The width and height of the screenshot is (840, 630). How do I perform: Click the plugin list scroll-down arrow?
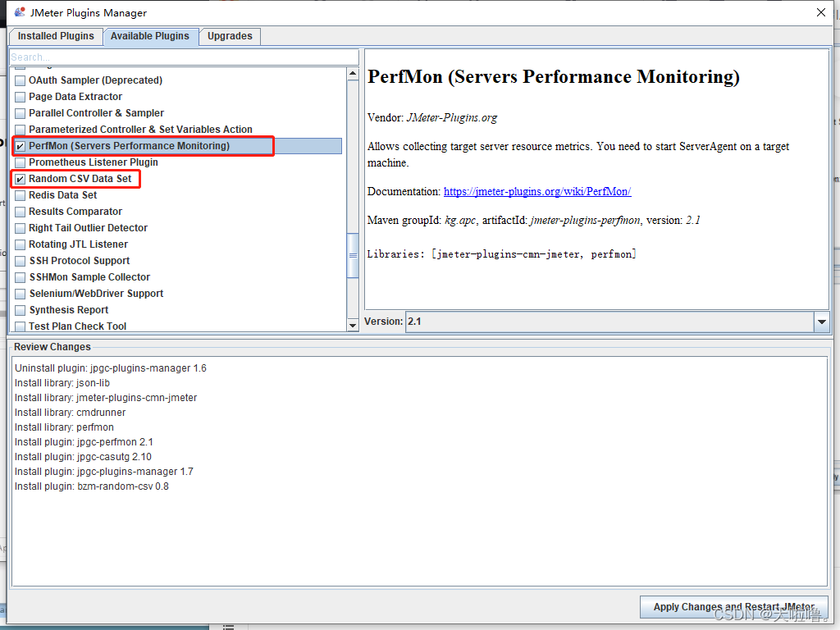tap(353, 325)
